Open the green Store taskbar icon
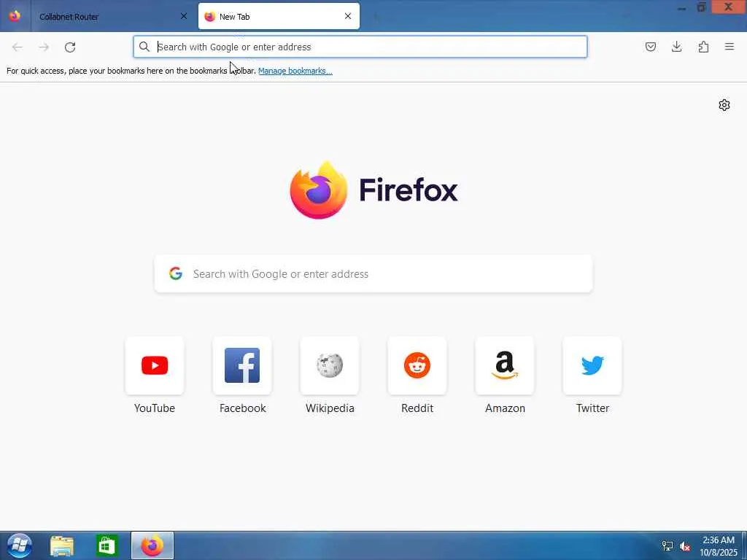Screen dimensions: 747x560 coord(107,545)
